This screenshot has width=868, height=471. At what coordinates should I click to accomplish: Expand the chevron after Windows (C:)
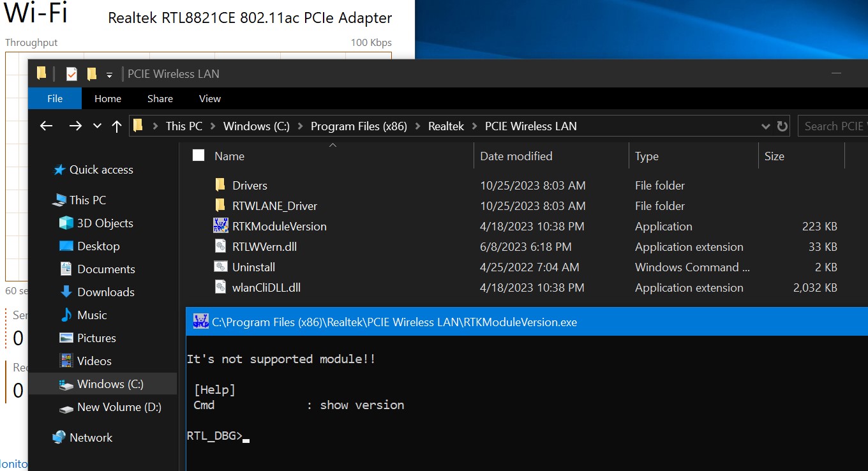(x=300, y=126)
